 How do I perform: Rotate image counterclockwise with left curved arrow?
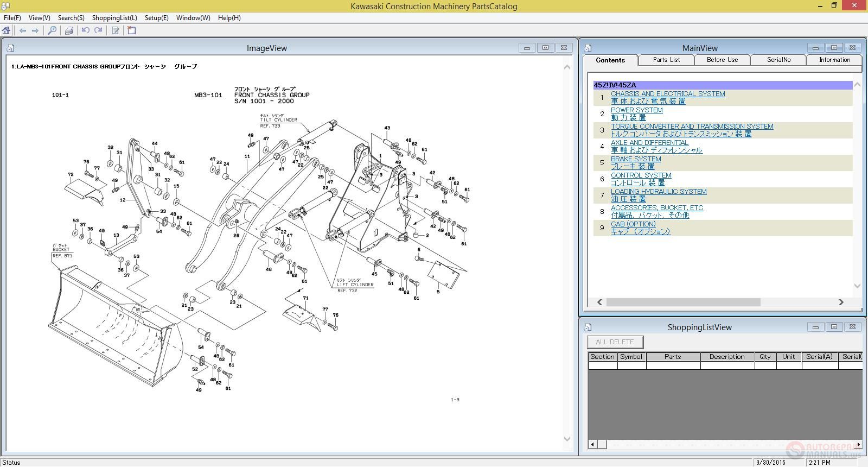click(86, 30)
